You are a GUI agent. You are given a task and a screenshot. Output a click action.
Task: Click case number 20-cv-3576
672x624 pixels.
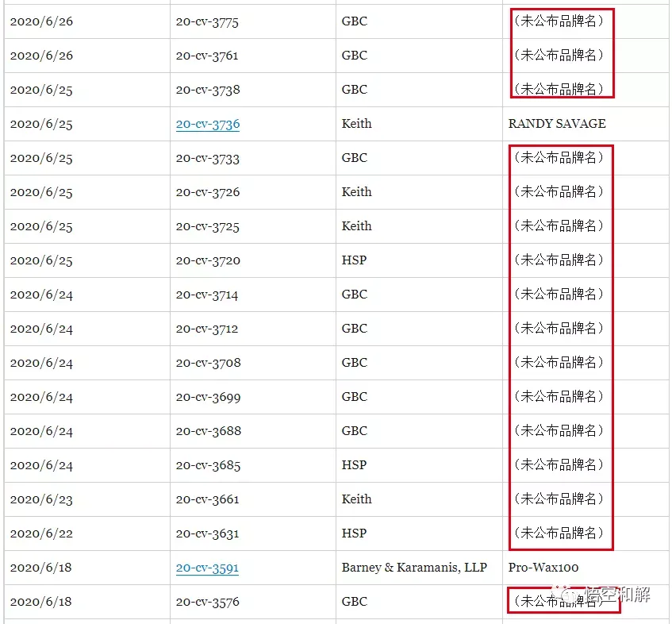point(207,602)
